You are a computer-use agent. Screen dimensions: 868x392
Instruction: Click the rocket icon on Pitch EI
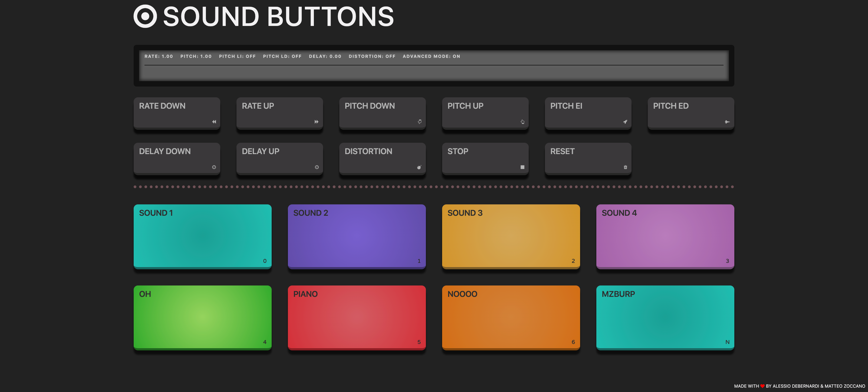[625, 122]
